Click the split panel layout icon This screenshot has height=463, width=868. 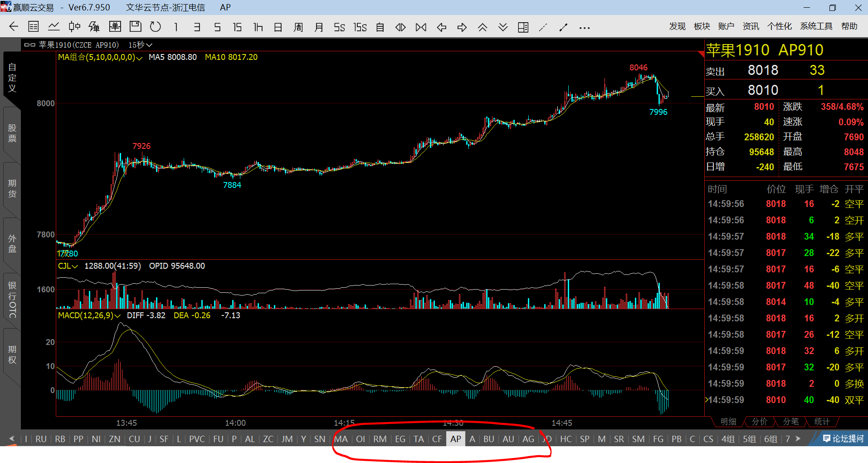pyautogui.click(x=523, y=27)
